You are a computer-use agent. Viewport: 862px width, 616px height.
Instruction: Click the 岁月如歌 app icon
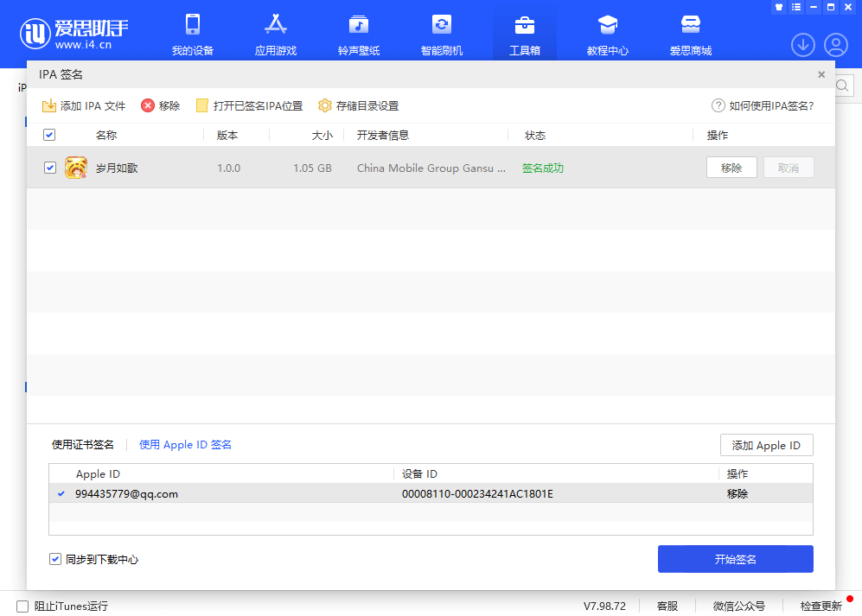(76, 168)
